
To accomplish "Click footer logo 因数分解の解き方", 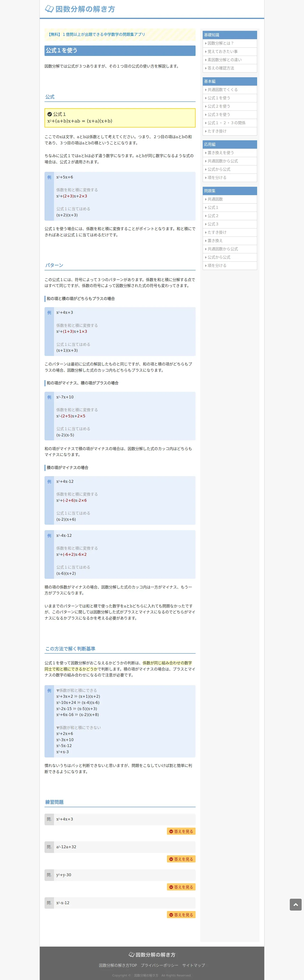I will (152, 954).
